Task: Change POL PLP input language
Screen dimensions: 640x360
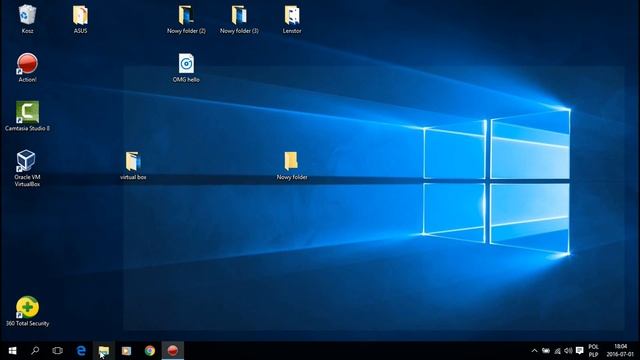Action: (593, 351)
